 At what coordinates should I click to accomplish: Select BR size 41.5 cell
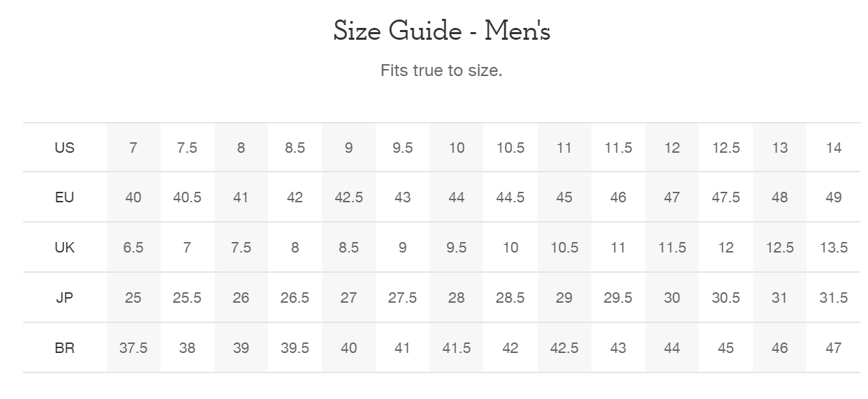457,348
